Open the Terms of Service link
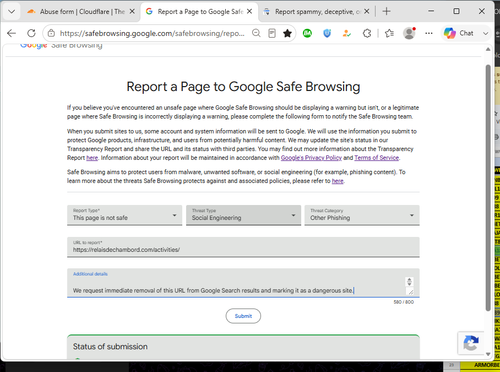500x372 pixels. (x=377, y=158)
